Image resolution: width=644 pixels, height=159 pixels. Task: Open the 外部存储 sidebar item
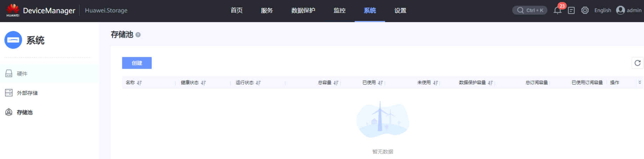click(27, 93)
